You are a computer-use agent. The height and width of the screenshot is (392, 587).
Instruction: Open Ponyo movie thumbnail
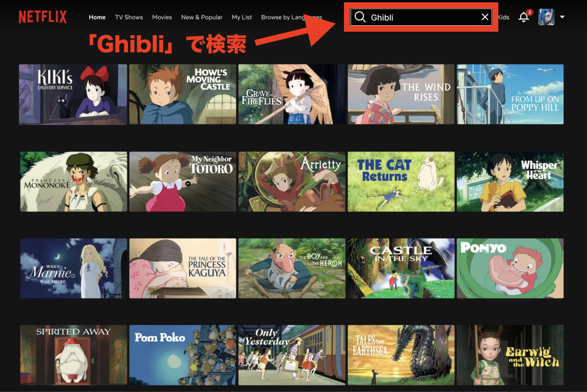[510, 268]
